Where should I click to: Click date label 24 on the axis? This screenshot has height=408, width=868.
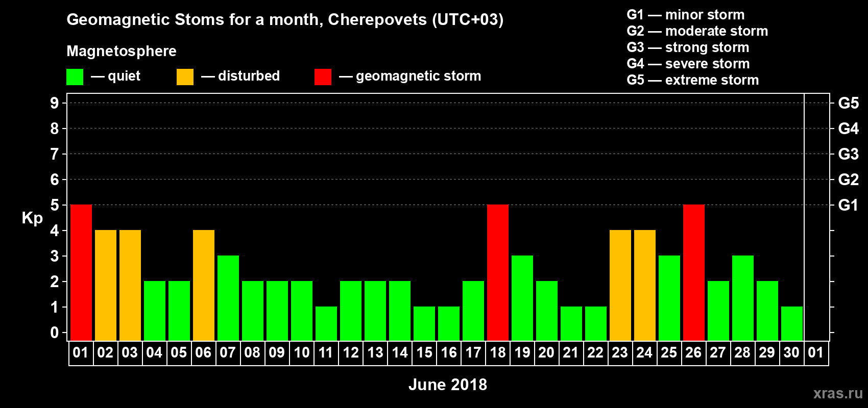coord(644,352)
